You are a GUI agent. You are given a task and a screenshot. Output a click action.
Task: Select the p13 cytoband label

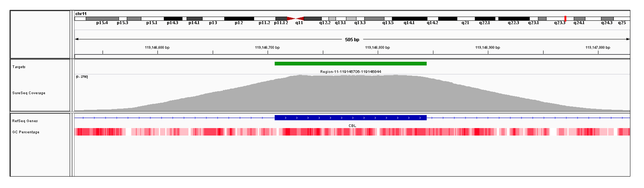[213, 23]
